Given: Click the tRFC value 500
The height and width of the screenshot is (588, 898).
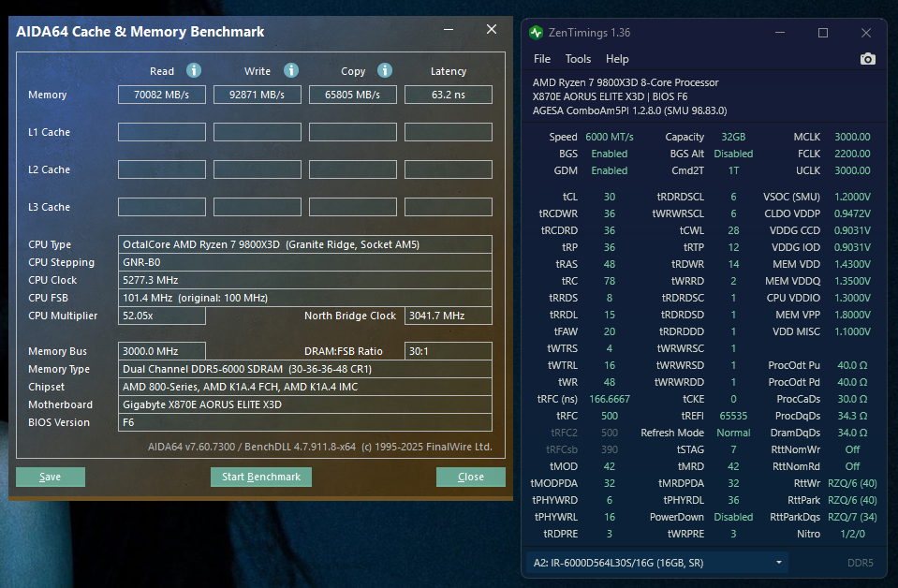Looking at the screenshot, I should click(x=610, y=416).
